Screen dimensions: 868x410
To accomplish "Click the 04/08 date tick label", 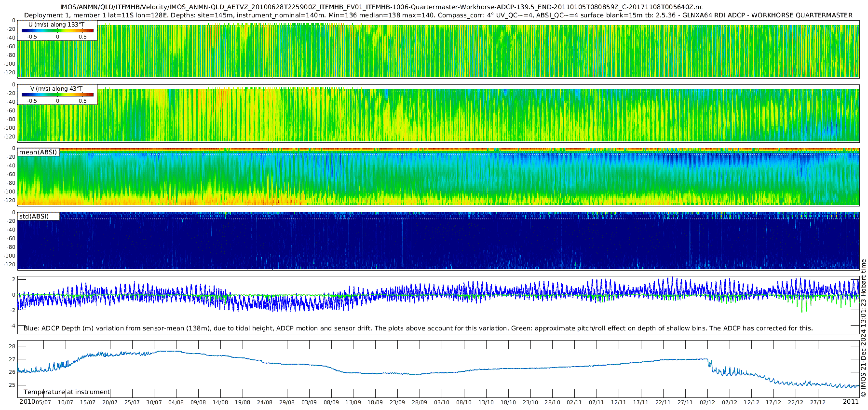I will pos(176,402).
